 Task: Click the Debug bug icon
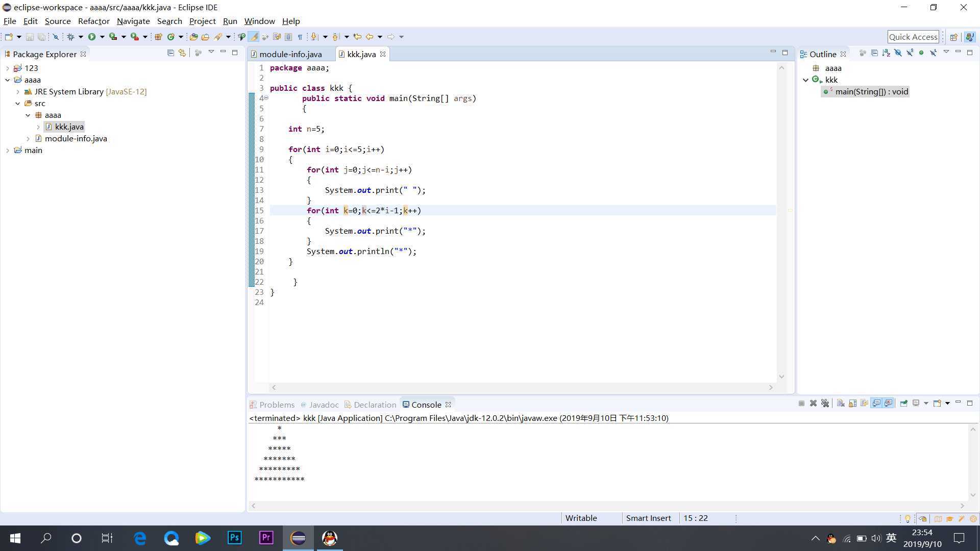tap(70, 37)
